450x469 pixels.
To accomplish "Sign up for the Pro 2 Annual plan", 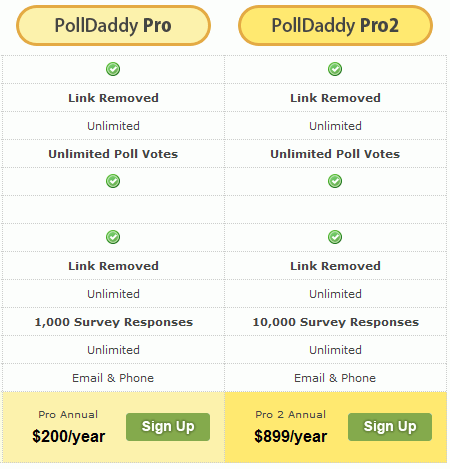I will coord(390,427).
